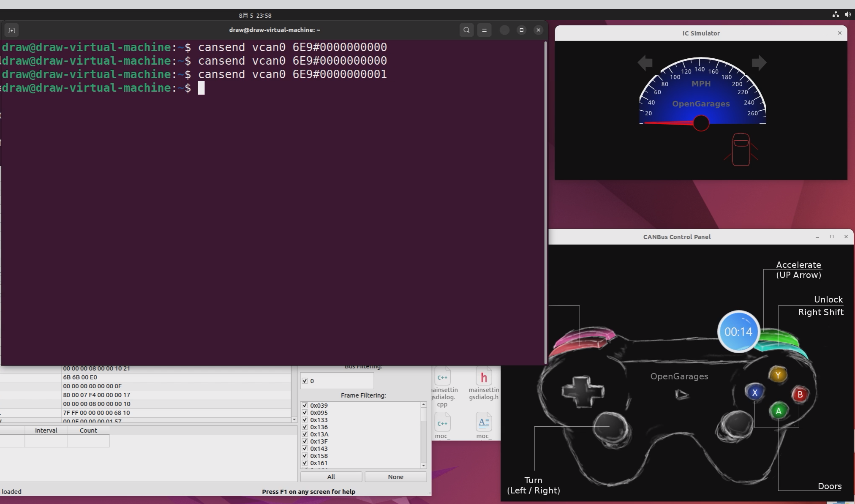Click the Interval column header
Screen dimensions: 855x504
click(46, 430)
